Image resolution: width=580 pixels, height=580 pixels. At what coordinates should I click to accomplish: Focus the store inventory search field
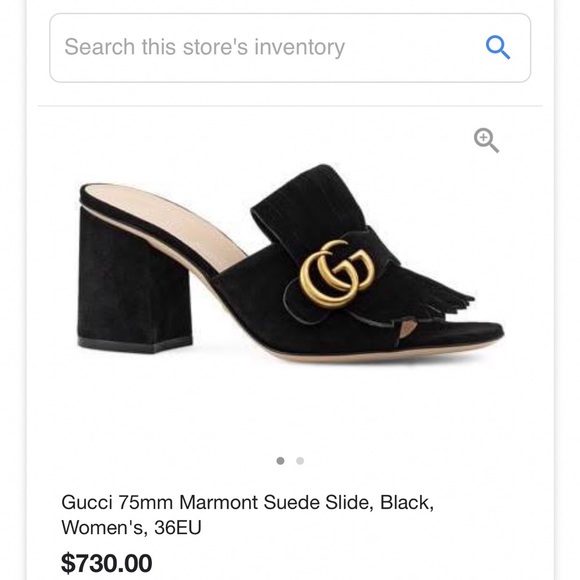point(290,48)
